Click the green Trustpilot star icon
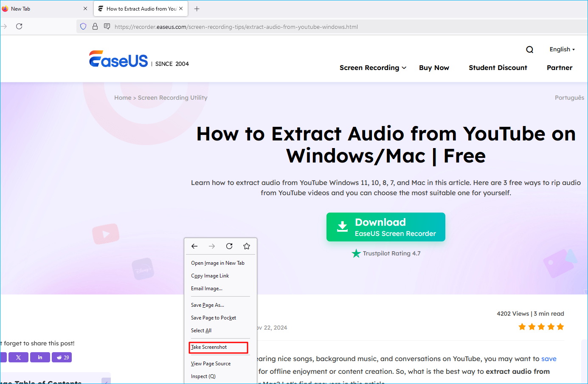This screenshot has width=588, height=384. click(356, 253)
